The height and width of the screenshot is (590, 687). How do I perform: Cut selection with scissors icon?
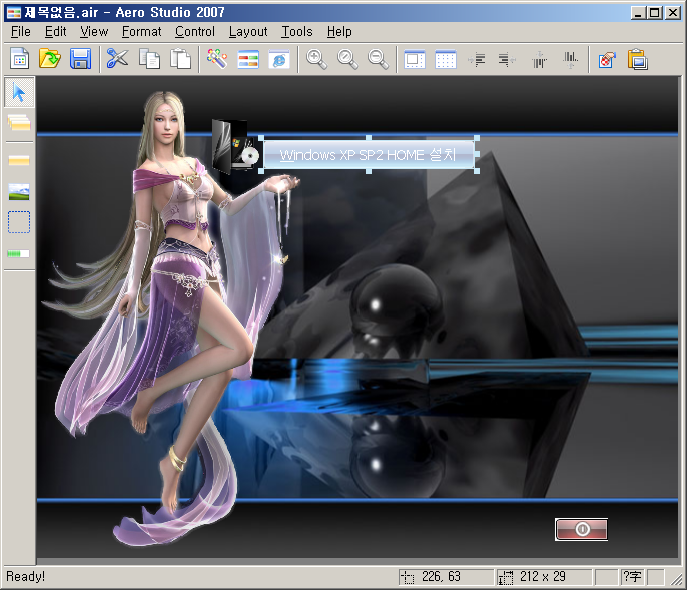click(117, 59)
